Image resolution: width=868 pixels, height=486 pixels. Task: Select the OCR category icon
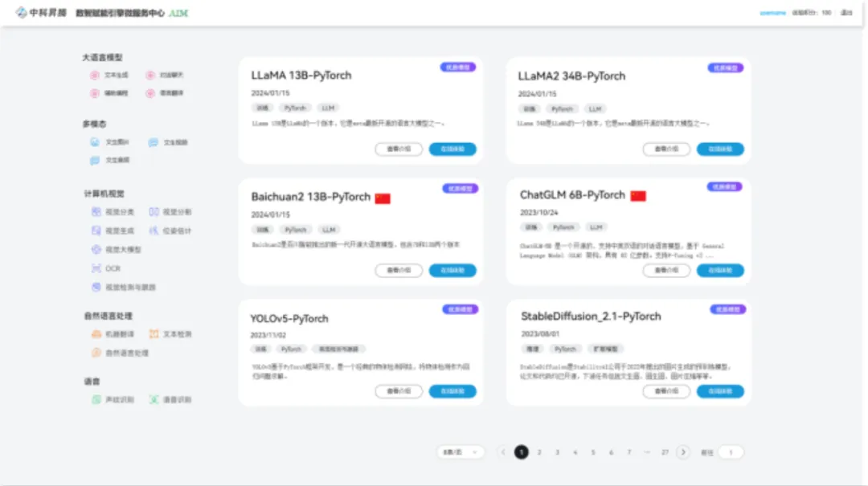[96, 268]
